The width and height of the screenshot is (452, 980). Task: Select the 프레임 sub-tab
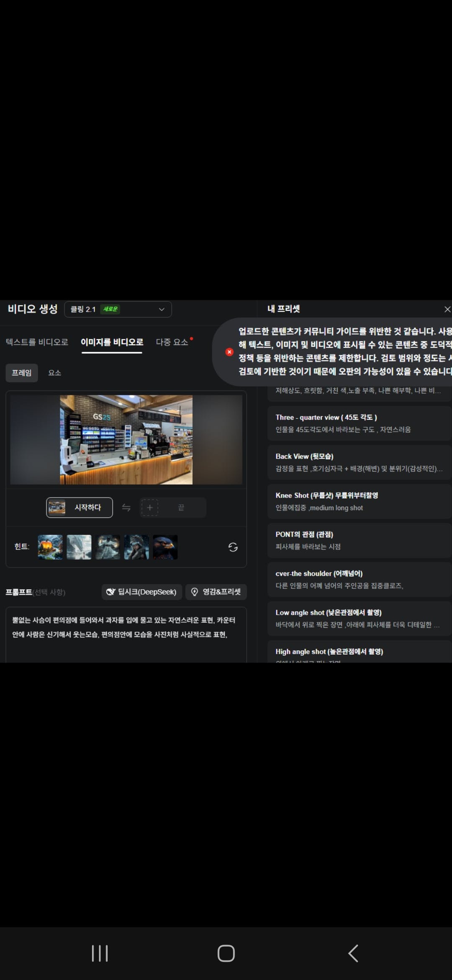point(21,373)
